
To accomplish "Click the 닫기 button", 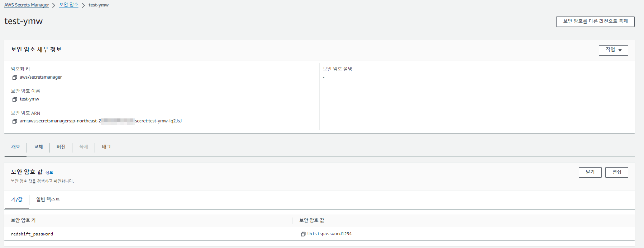I will point(590,172).
